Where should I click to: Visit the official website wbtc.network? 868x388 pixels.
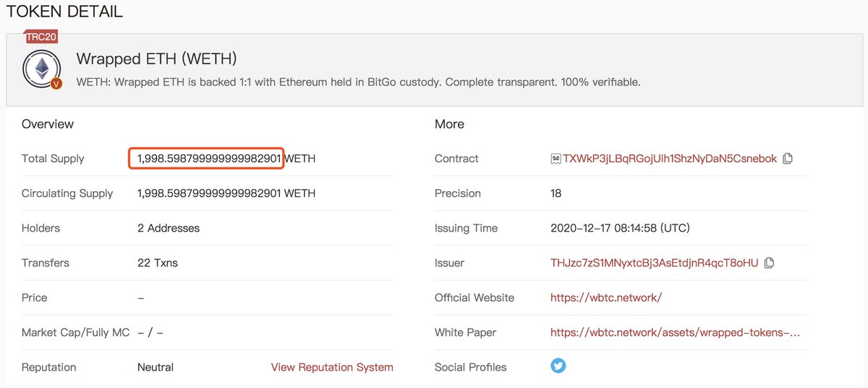[605, 298]
